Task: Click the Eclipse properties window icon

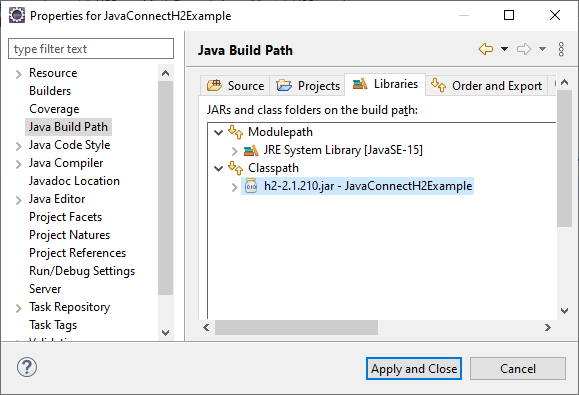Action: point(17,16)
